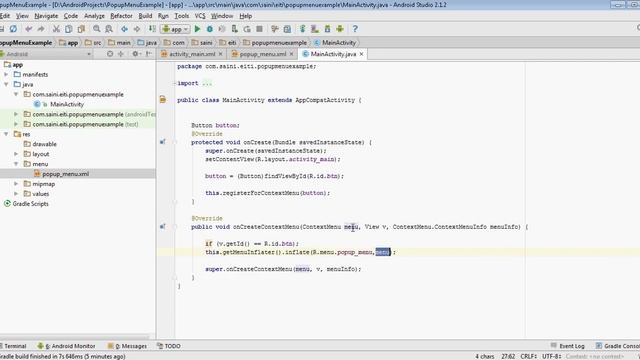Open the TODO tool window
The width and height of the screenshot is (640, 360).
(x=169, y=346)
